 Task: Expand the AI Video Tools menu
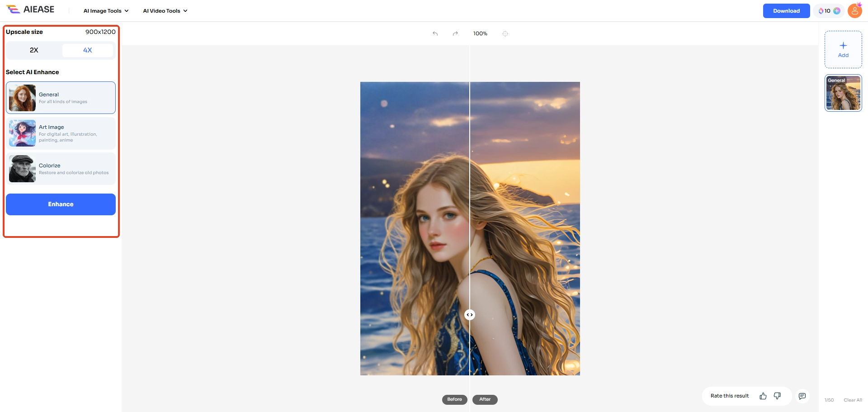pyautogui.click(x=165, y=11)
